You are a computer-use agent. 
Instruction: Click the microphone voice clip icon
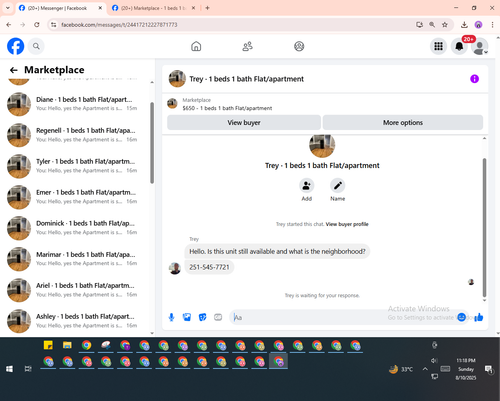click(x=171, y=317)
